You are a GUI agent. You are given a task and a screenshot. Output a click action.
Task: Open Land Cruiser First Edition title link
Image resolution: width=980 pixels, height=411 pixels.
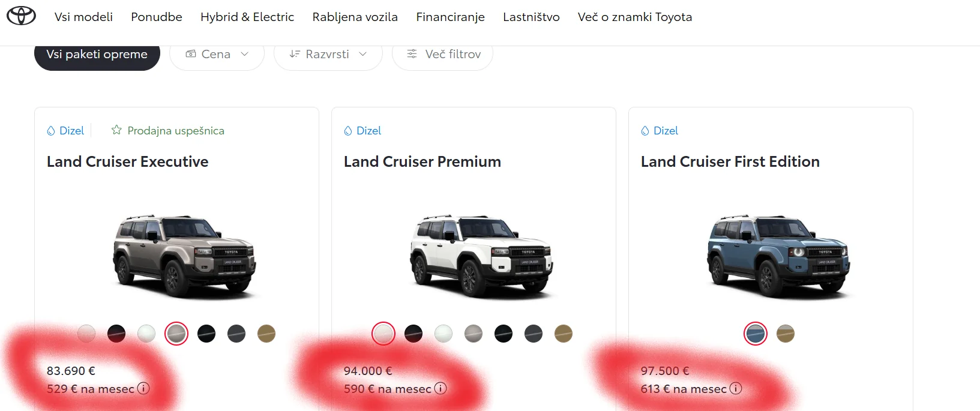(x=730, y=161)
